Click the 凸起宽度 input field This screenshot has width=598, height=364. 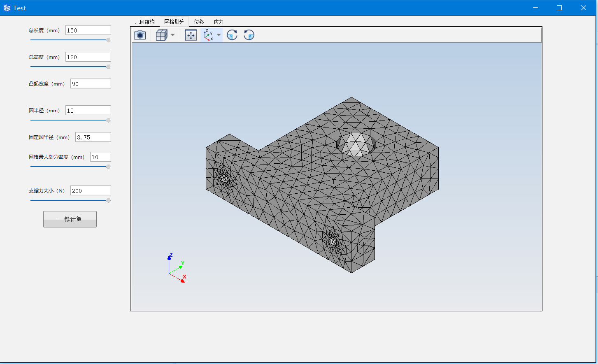[x=91, y=83]
